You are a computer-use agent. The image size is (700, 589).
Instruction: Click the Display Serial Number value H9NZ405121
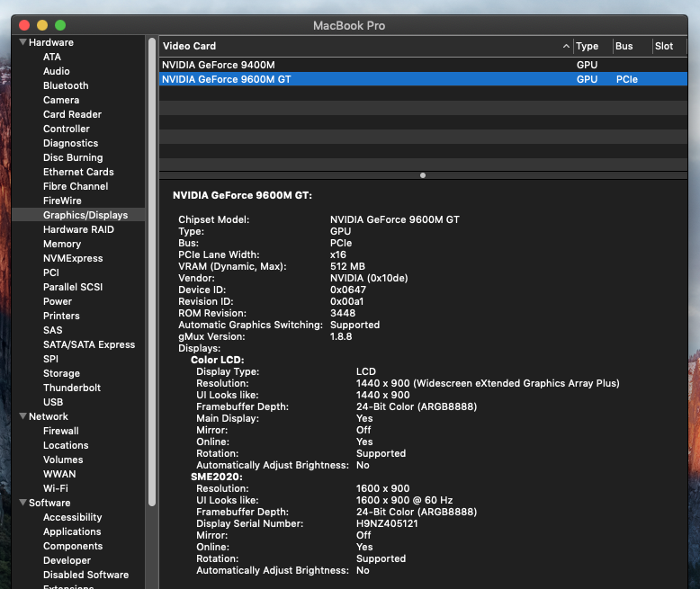pos(387,523)
